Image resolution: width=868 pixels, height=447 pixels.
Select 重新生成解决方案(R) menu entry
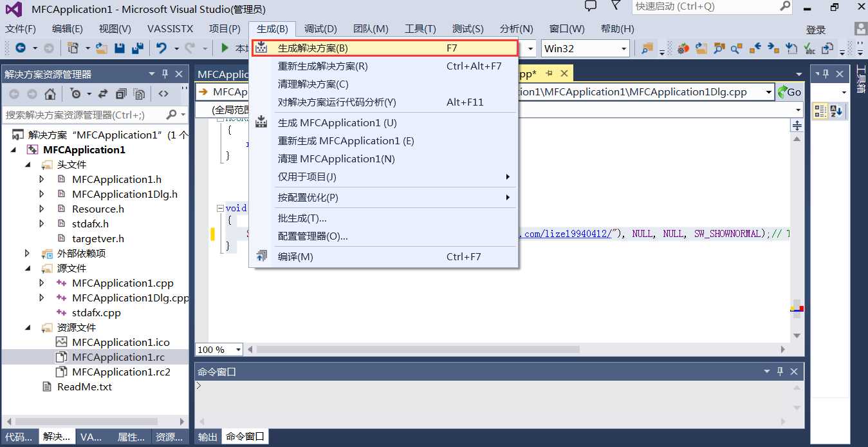click(384, 66)
